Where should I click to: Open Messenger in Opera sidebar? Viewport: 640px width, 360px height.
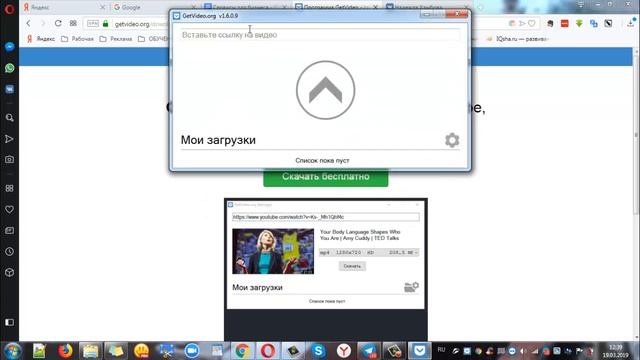9,47
